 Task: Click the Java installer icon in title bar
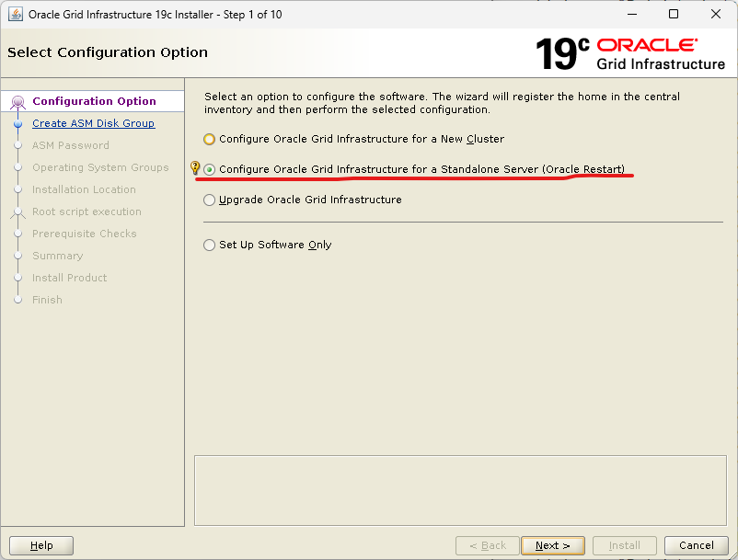(16, 15)
